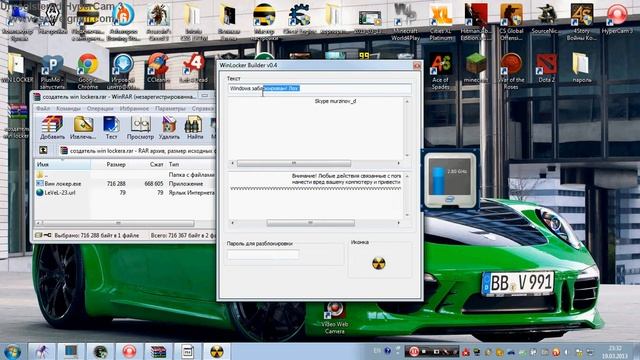Click the CPU meter desktop gadget
640x360 pixels.
[x=449, y=180]
